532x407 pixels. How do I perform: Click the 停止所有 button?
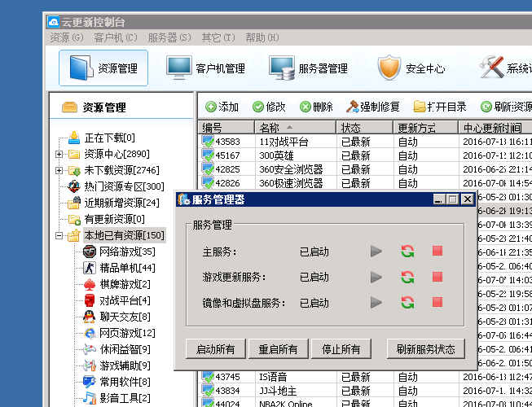(341, 348)
